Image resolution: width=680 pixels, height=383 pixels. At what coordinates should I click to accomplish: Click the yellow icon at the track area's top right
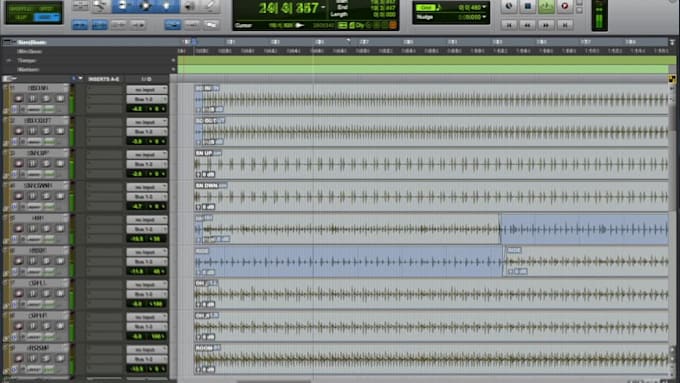click(672, 79)
